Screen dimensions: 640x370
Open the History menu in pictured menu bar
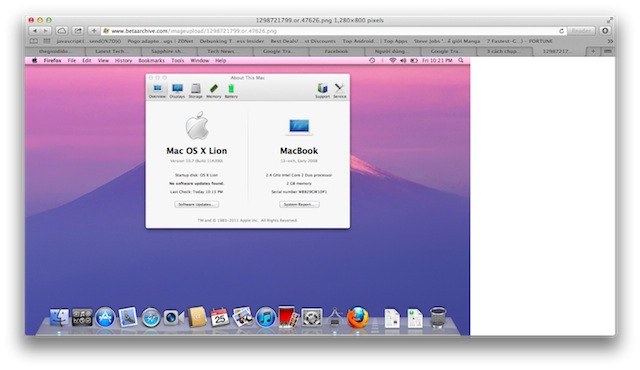(123, 60)
